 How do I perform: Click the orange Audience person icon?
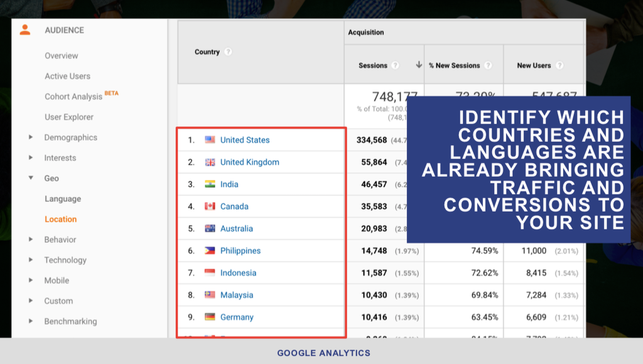pyautogui.click(x=25, y=29)
